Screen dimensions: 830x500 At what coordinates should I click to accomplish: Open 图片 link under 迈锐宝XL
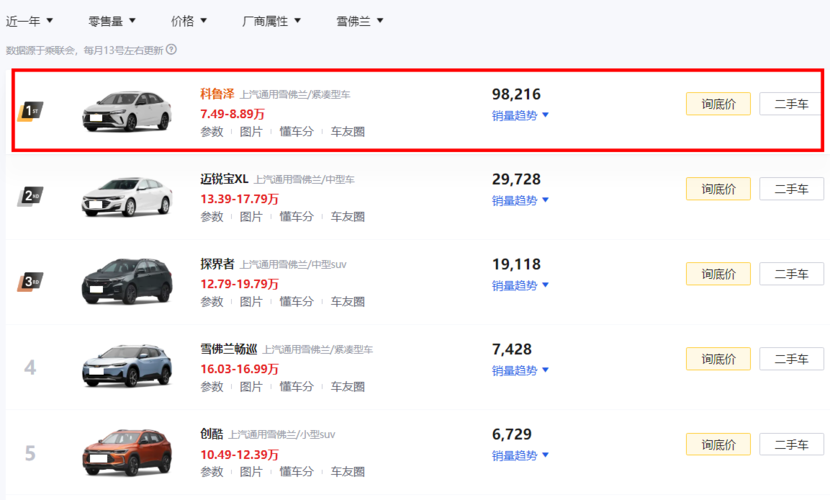[251, 217]
